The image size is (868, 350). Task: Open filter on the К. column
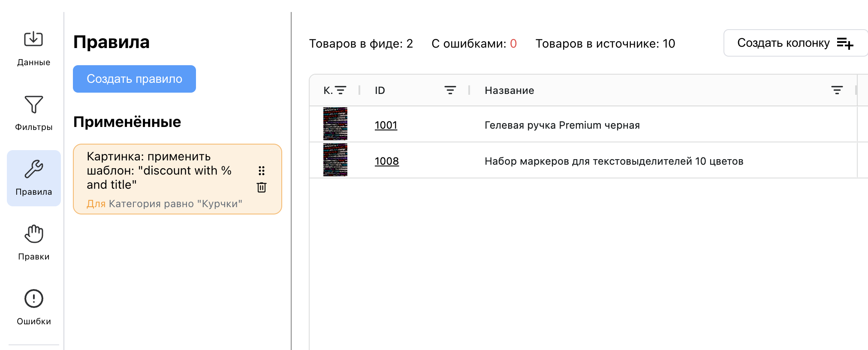click(x=341, y=90)
